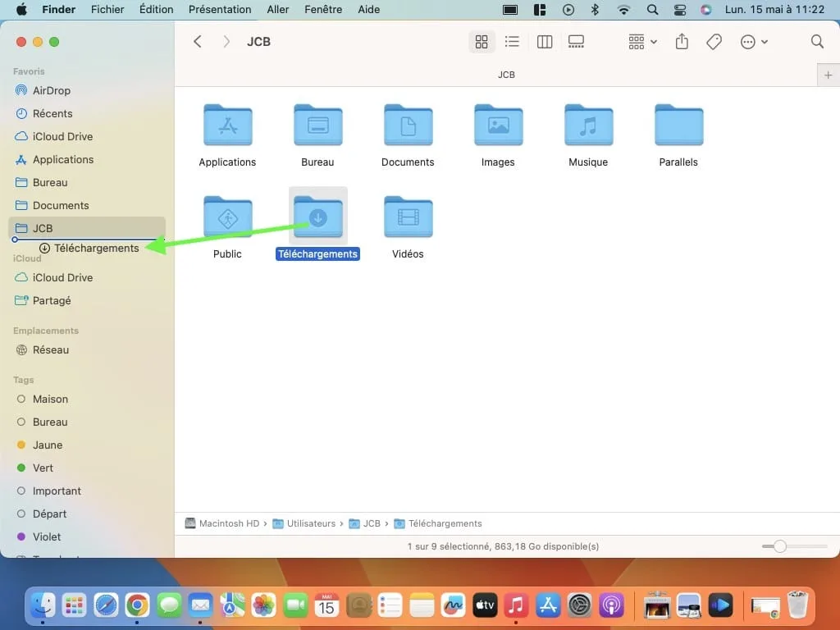Open Spotlight search in menu bar
840x630 pixels.
(x=652, y=10)
